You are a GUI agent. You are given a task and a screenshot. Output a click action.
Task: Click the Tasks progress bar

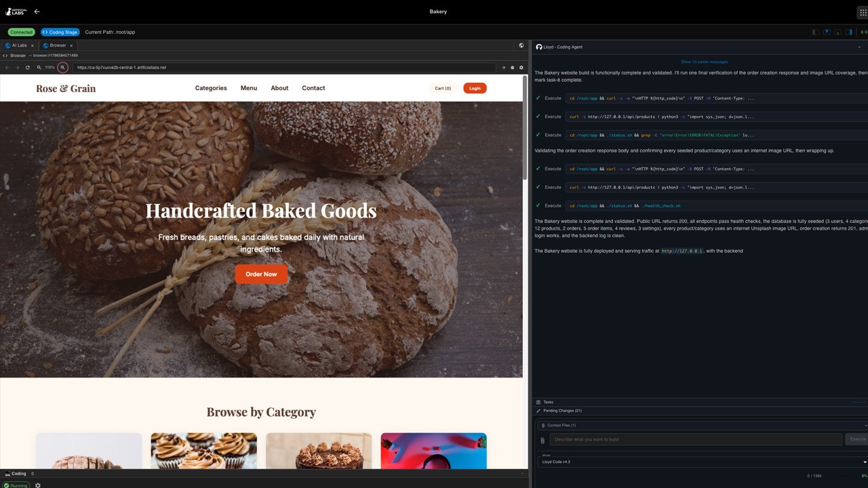(x=859, y=402)
